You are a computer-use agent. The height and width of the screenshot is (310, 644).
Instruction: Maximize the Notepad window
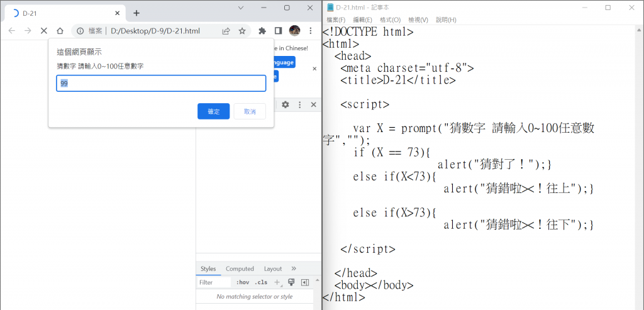[x=608, y=8]
